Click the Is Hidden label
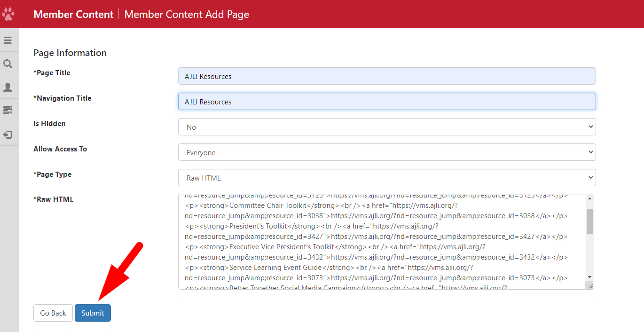Viewport: 644px width, 332px height. [49, 124]
